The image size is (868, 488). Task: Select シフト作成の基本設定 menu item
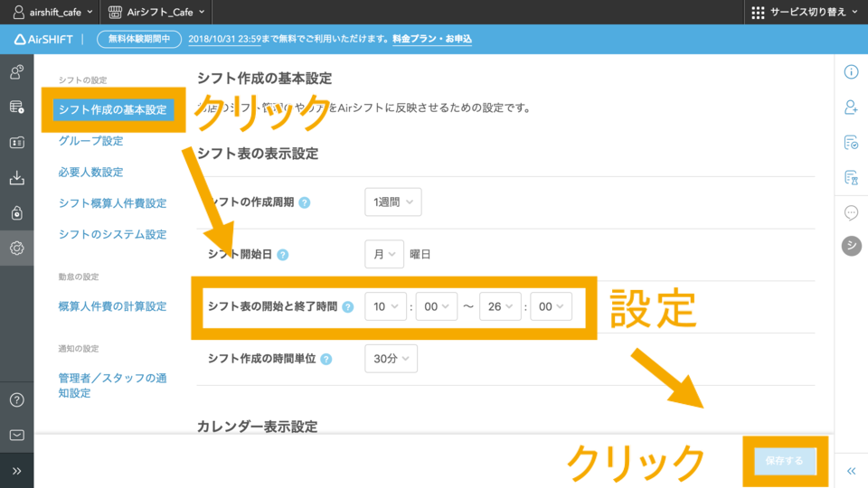pos(113,109)
